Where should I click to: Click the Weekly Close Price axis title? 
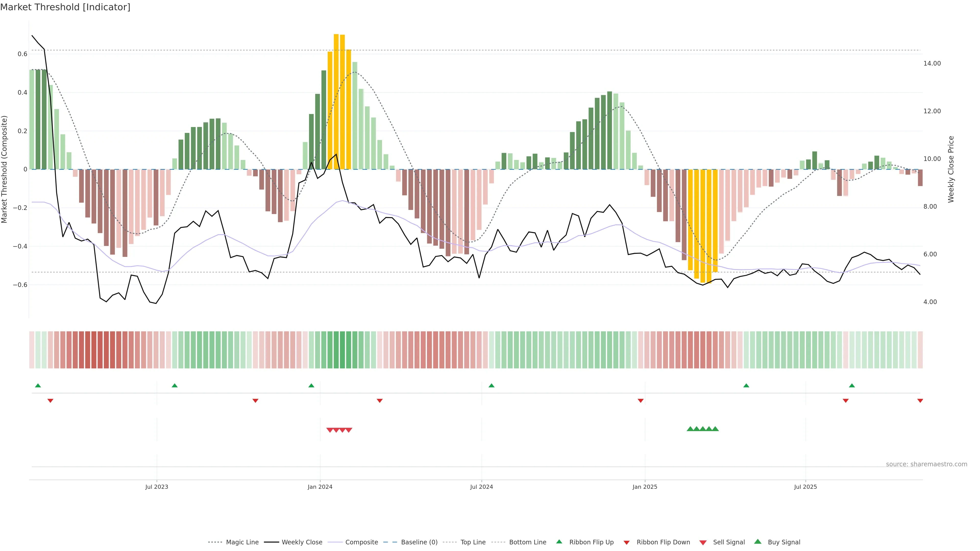point(951,169)
